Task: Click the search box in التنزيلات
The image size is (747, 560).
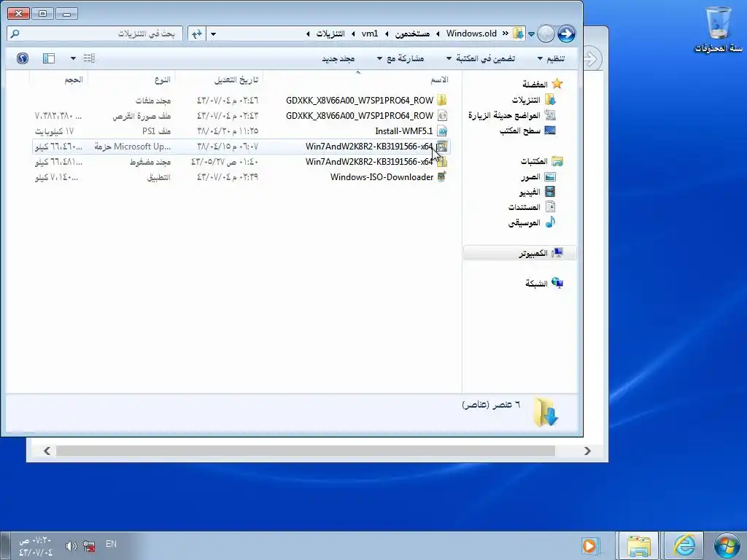Action: click(95, 34)
